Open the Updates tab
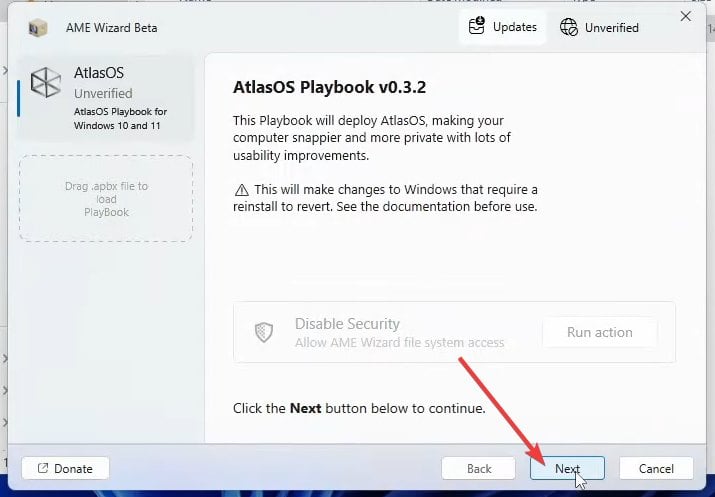The image size is (715, 497). [x=502, y=27]
